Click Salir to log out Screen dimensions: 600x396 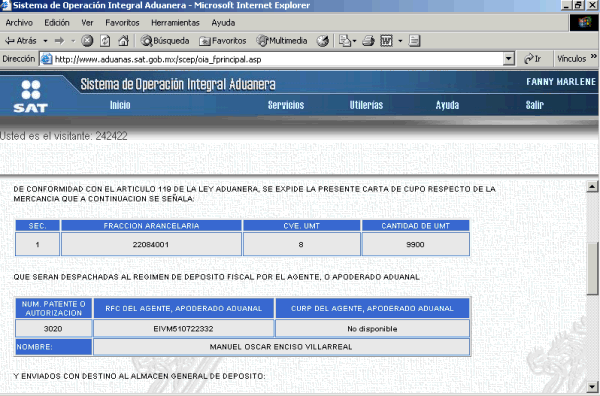[535, 105]
